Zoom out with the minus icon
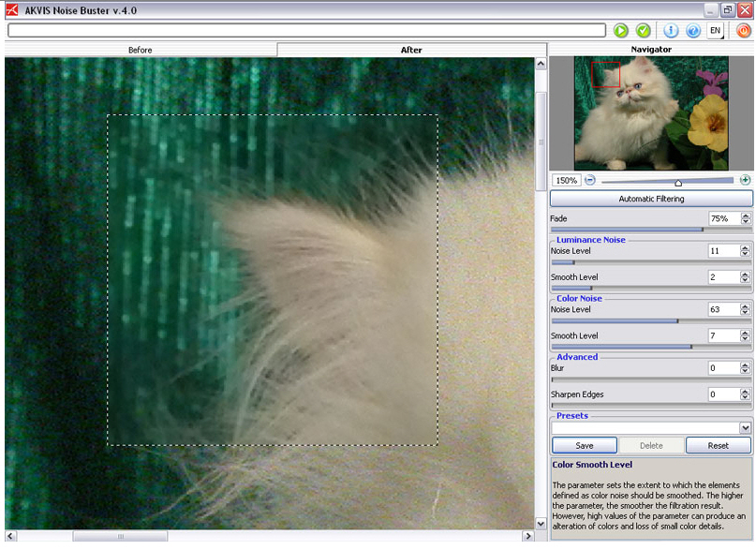 (x=590, y=180)
